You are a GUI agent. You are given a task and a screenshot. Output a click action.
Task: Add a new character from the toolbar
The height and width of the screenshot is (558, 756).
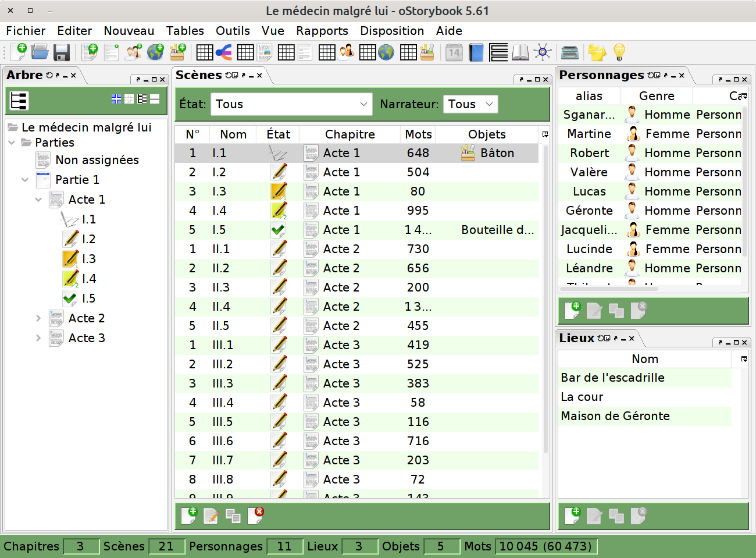[x=134, y=52]
